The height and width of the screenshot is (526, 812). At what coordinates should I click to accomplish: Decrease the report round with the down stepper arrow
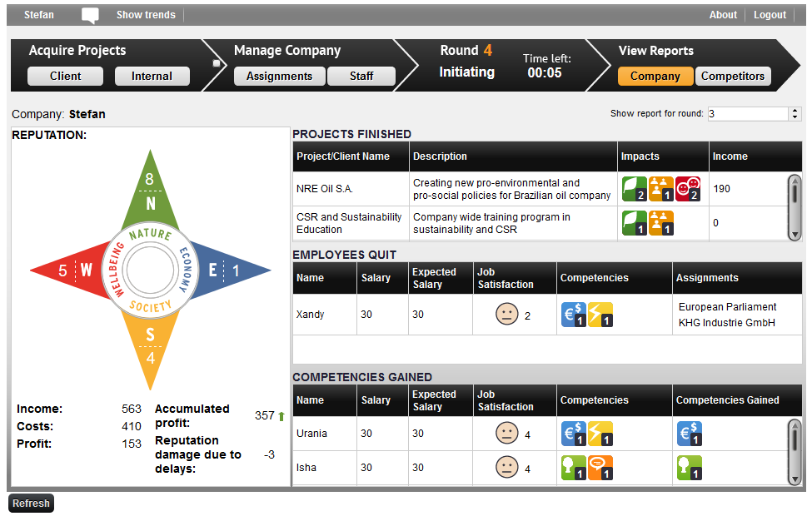pos(795,117)
